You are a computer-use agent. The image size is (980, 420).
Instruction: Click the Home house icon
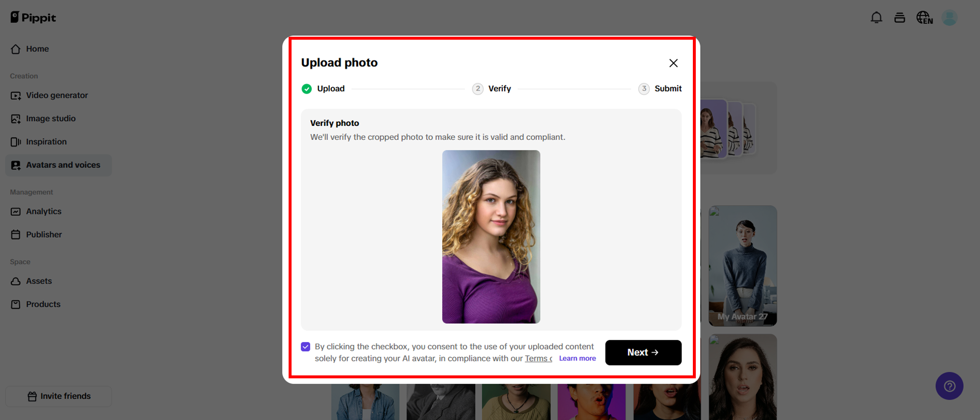click(x=16, y=49)
